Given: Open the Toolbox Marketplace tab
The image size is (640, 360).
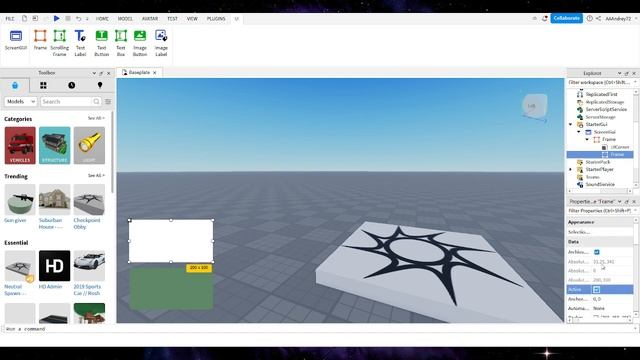Looking at the screenshot, I should (15, 85).
